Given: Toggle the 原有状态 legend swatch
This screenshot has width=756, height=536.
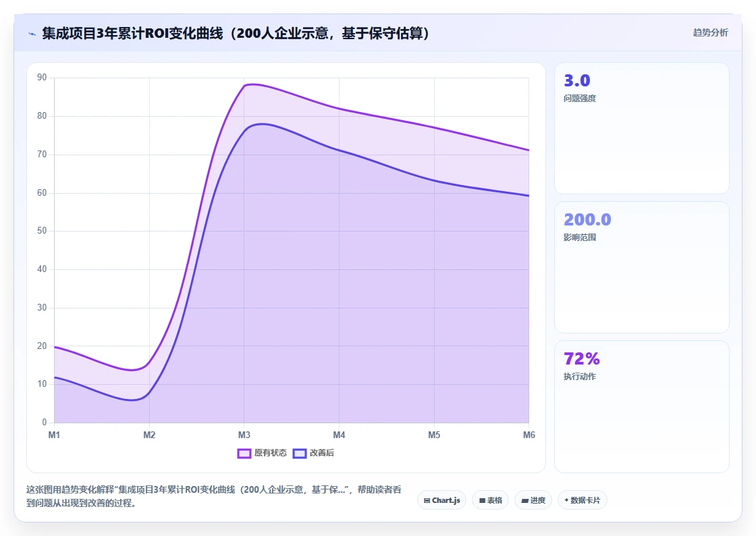Looking at the screenshot, I should coord(244,453).
